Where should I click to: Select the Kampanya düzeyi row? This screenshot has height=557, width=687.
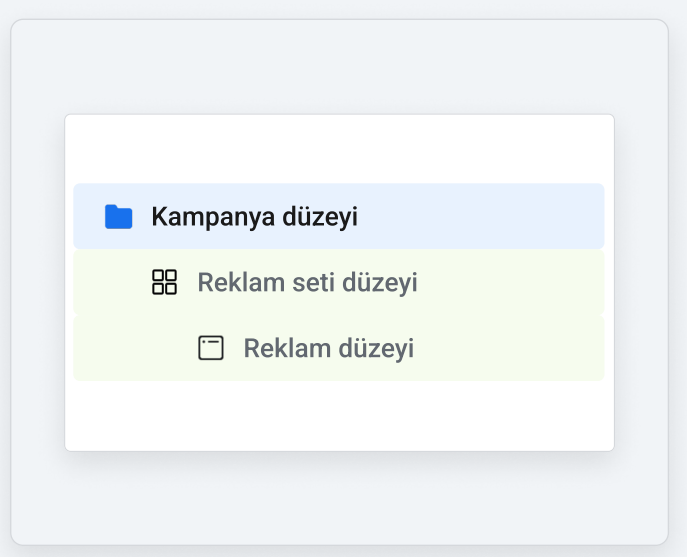339,216
